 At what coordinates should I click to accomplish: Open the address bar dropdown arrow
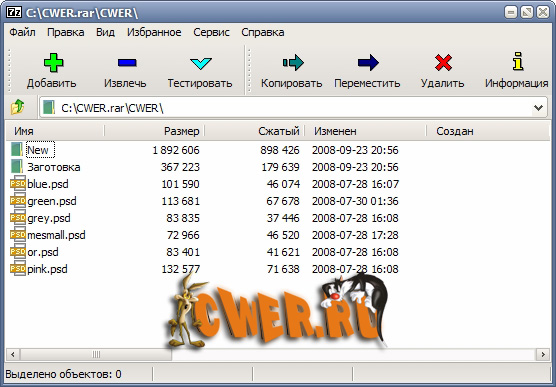click(539, 107)
